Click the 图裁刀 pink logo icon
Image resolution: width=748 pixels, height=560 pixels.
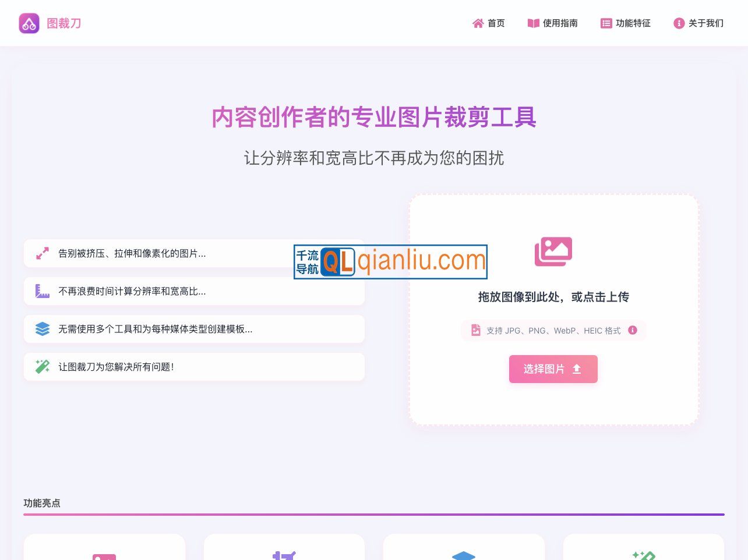tap(29, 23)
